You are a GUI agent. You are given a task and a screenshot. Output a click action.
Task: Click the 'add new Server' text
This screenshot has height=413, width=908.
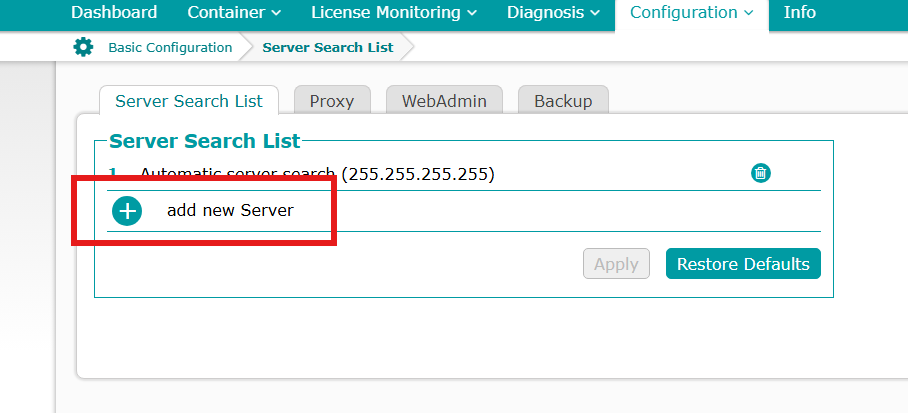(230, 211)
